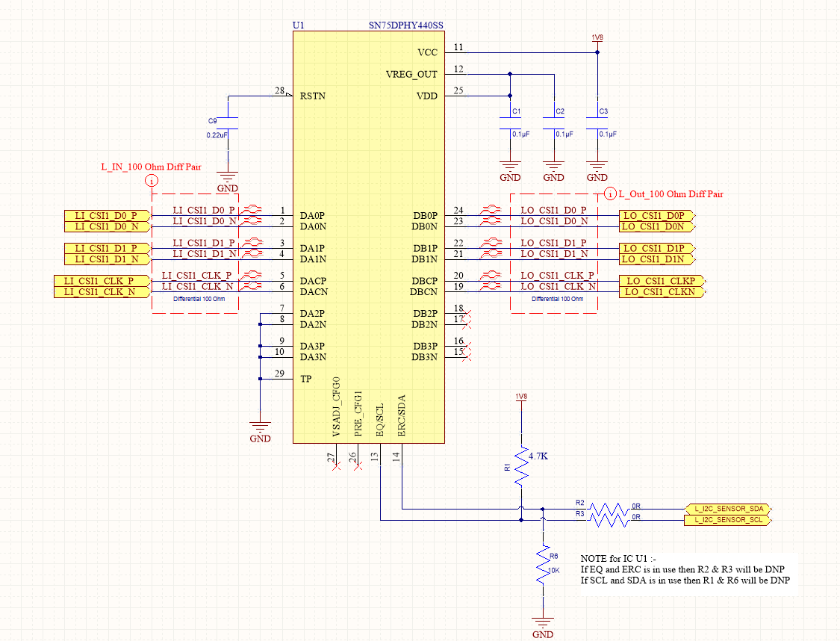Select diff pair directive on LO_CSI1_D1_N net
Screen dimensions: 840x641
[x=490, y=253]
